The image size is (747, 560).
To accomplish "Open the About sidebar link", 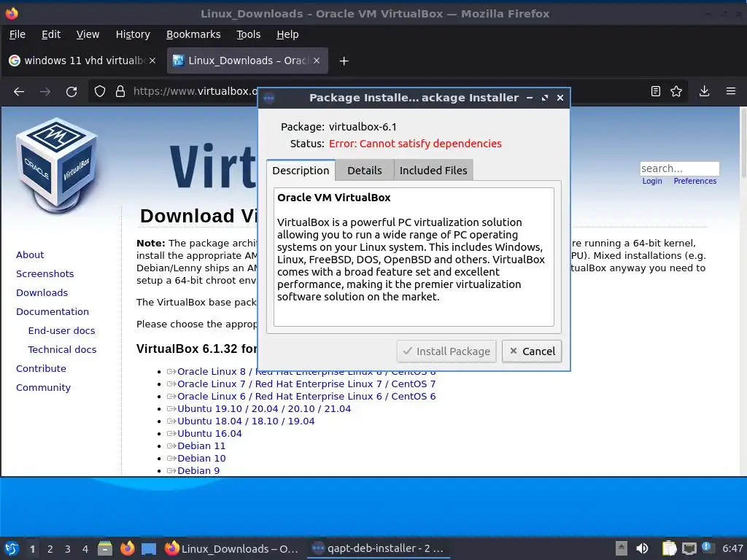I will point(30,254).
